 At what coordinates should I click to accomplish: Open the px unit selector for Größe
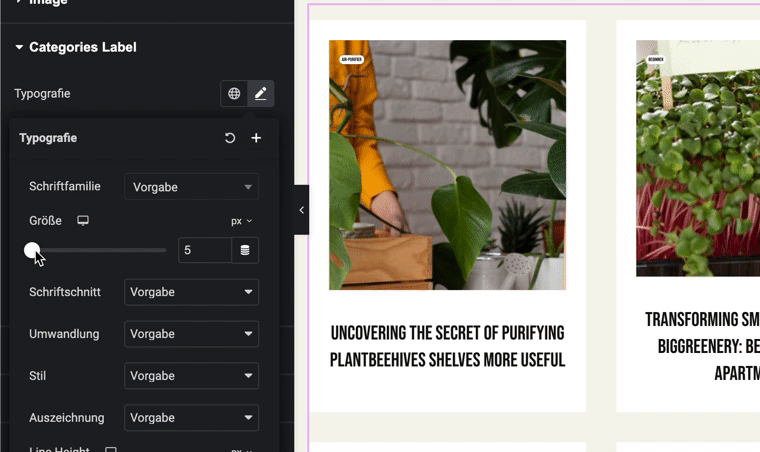tap(241, 221)
